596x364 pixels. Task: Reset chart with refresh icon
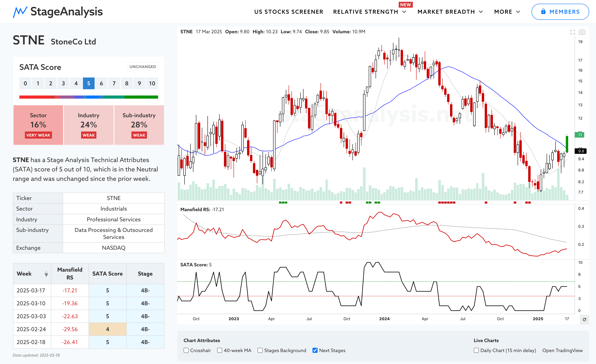pyautogui.click(x=584, y=320)
